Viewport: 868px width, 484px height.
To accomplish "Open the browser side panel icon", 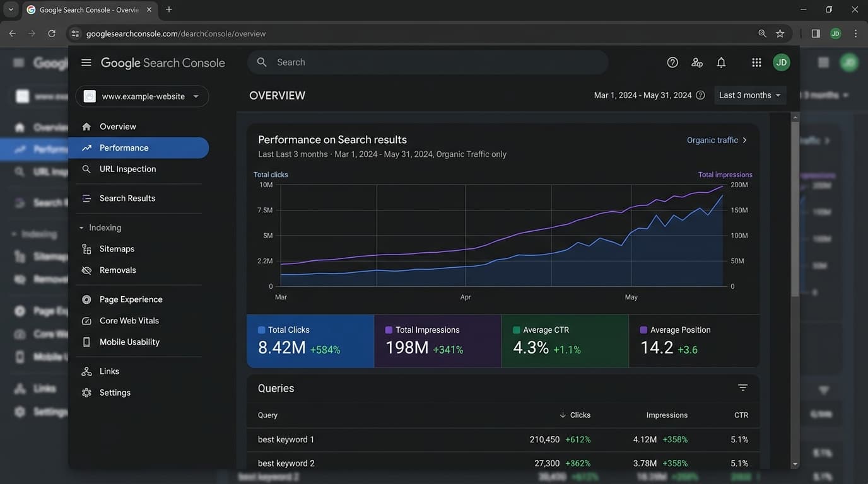I will point(816,33).
